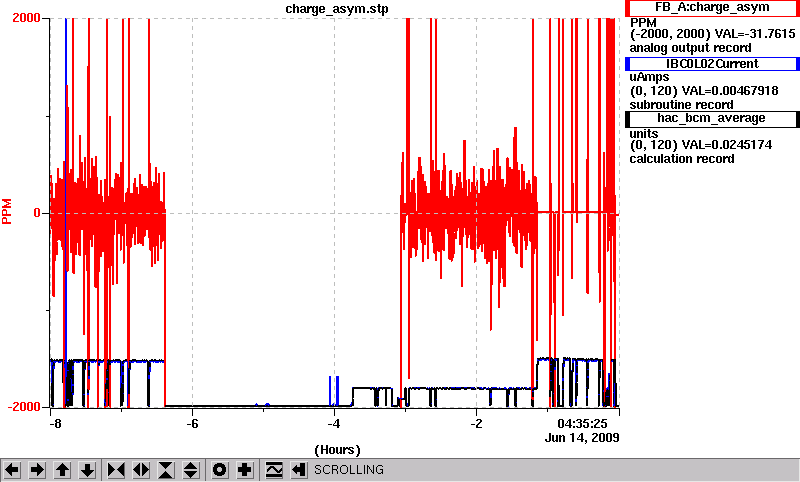The height and width of the screenshot is (482, 800).
Task: Click the 'calculation record' description
Action: click(682, 159)
